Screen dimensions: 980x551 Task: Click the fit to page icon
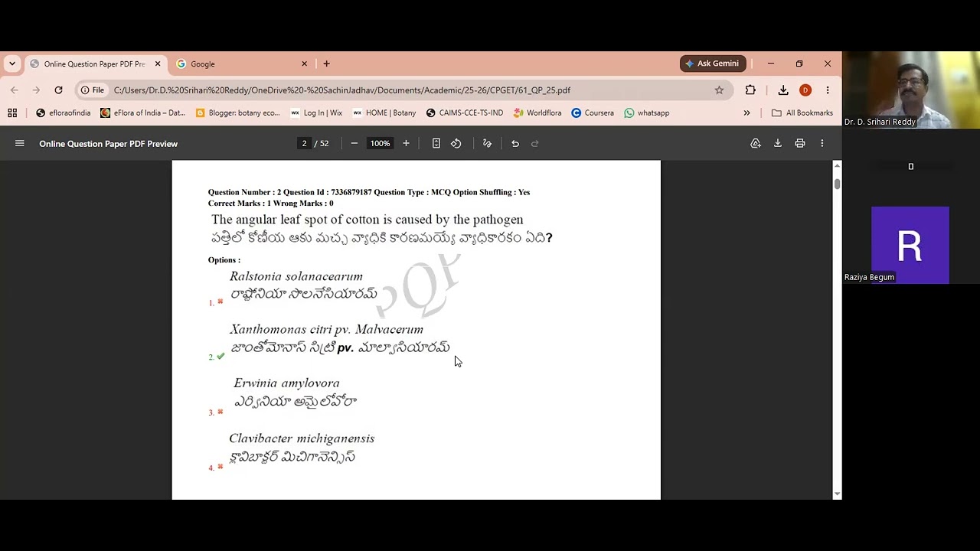(436, 143)
